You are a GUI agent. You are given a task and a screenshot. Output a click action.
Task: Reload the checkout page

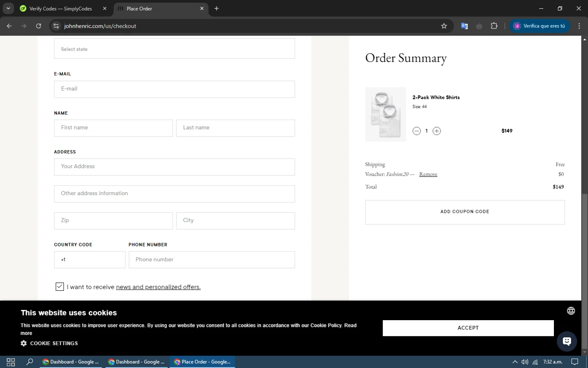38,26
